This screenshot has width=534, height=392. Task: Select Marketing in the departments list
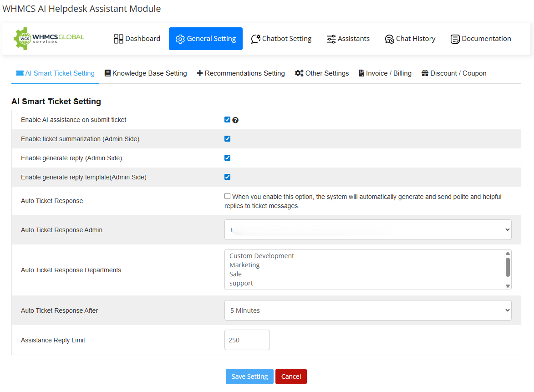coord(244,265)
